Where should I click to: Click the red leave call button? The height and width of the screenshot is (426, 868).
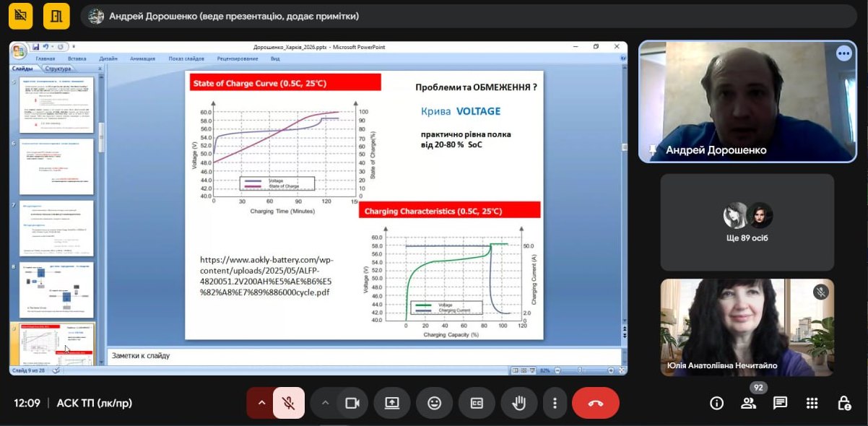point(595,403)
